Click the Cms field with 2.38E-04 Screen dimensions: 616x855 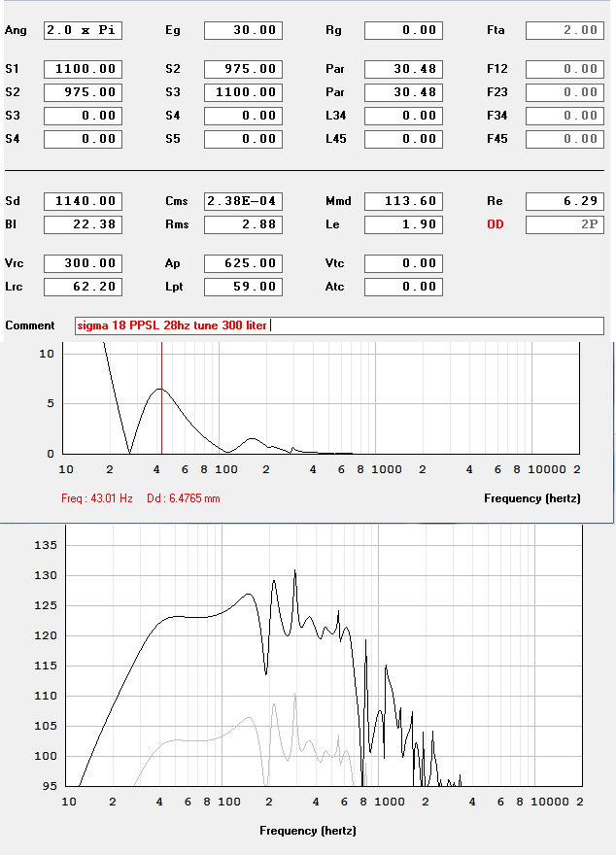(x=243, y=201)
